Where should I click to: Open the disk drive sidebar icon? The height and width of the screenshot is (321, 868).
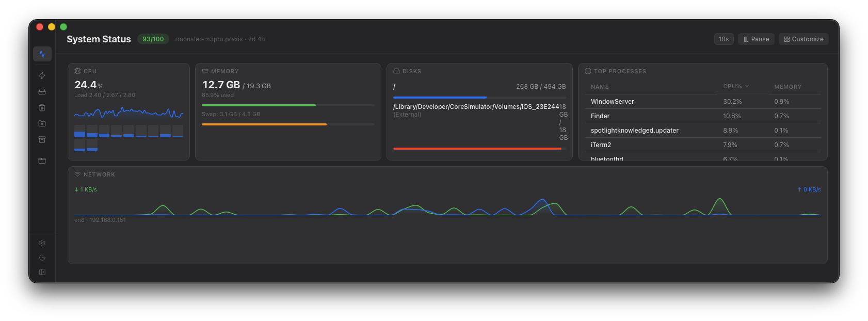click(42, 91)
